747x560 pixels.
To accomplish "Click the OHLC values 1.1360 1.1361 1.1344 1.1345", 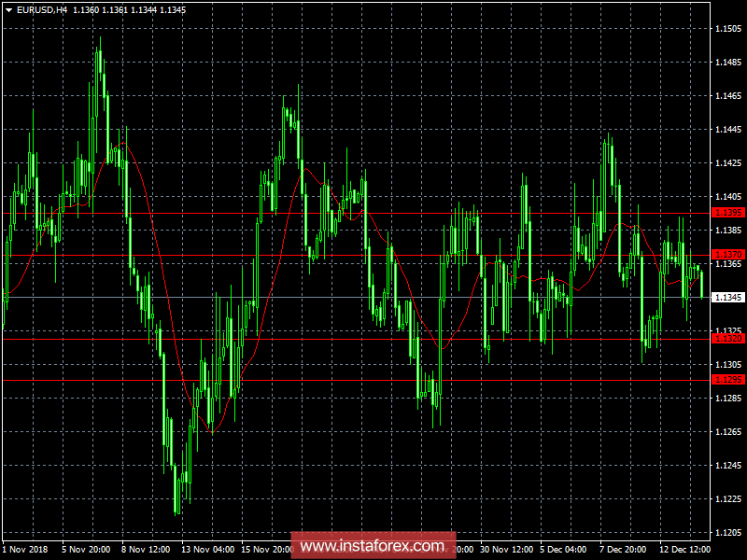I will pyautogui.click(x=130, y=10).
